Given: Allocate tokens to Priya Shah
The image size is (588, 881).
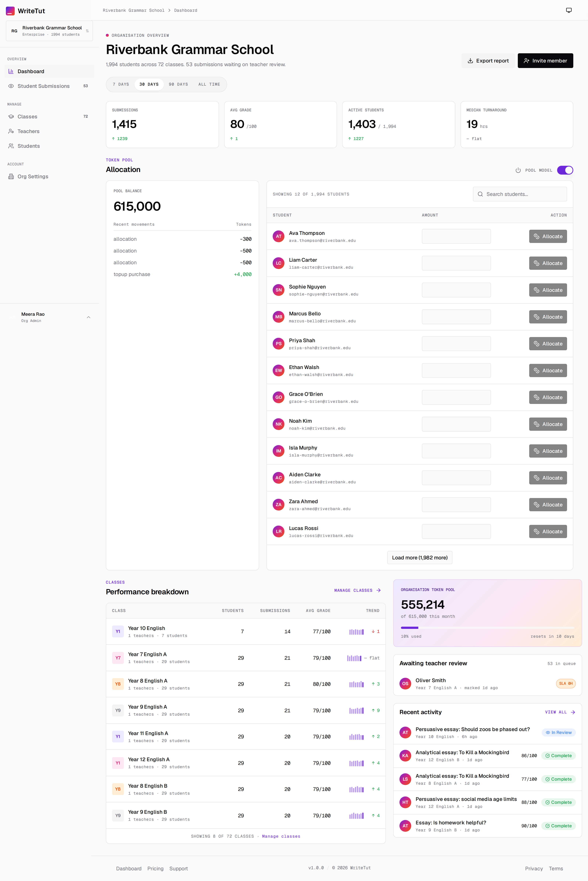Looking at the screenshot, I should [x=548, y=343].
